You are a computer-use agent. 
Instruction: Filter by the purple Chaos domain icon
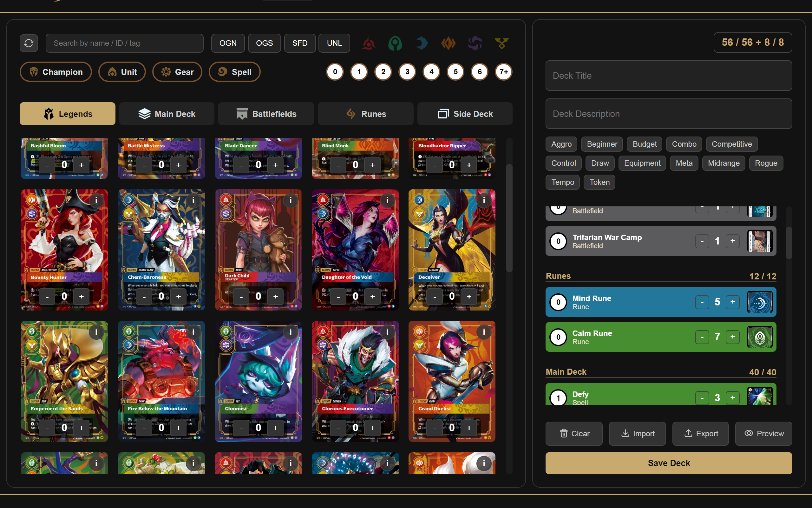(x=475, y=43)
